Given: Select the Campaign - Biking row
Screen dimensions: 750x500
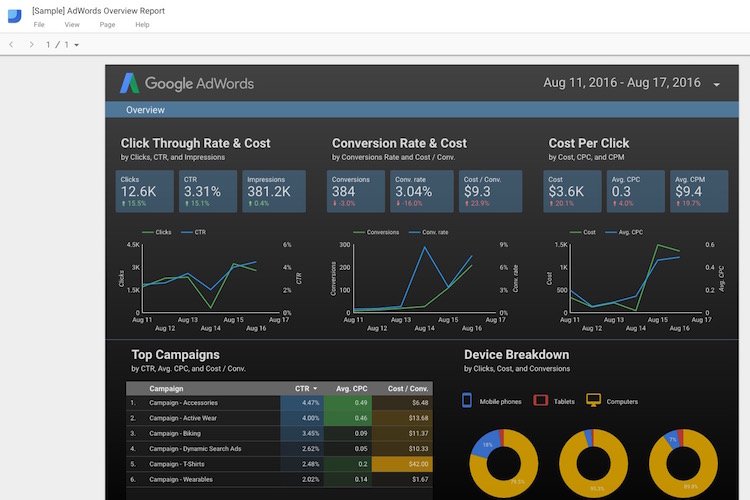Looking at the screenshot, I should (x=279, y=433).
